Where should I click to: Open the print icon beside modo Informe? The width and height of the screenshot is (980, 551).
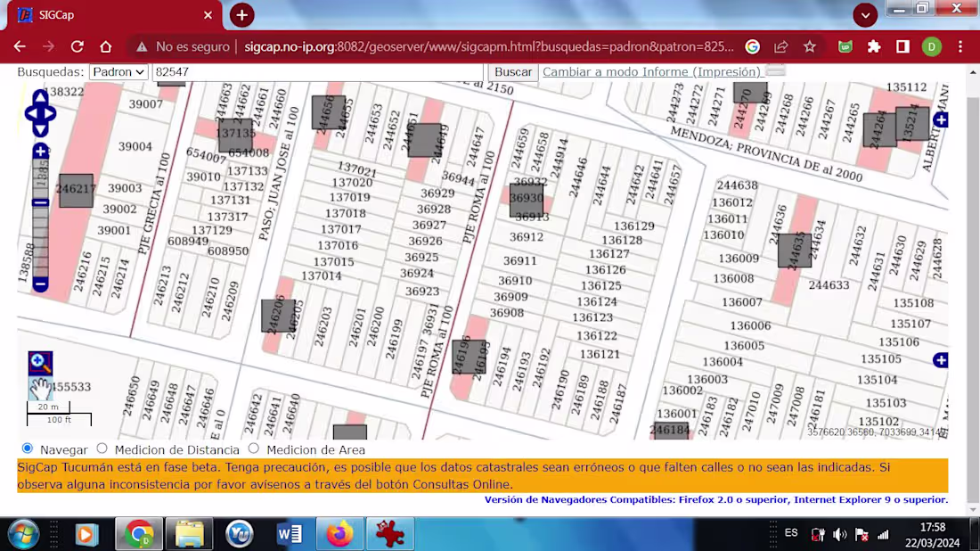tap(772, 72)
